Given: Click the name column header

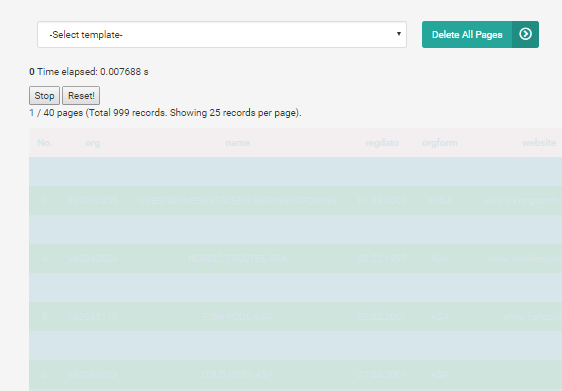Looking at the screenshot, I should (x=238, y=143).
